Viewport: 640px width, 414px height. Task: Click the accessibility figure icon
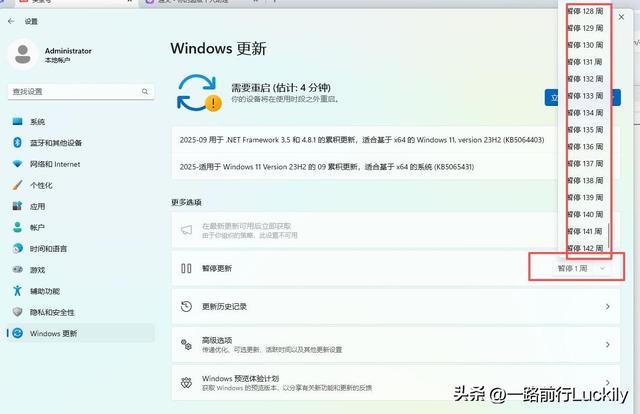tap(18, 291)
